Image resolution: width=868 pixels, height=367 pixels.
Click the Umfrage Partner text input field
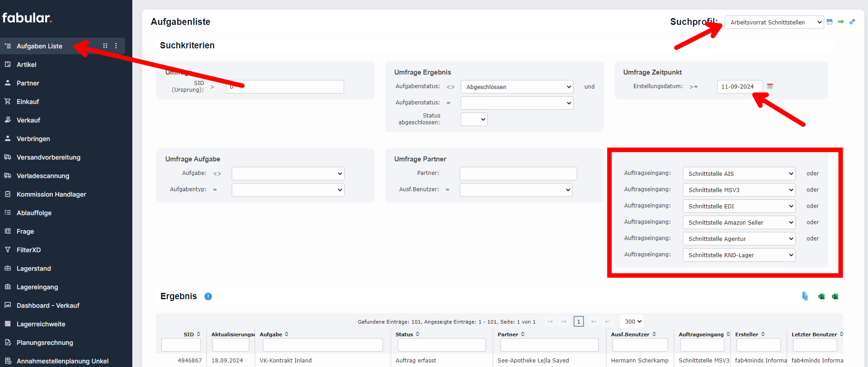[518, 173]
